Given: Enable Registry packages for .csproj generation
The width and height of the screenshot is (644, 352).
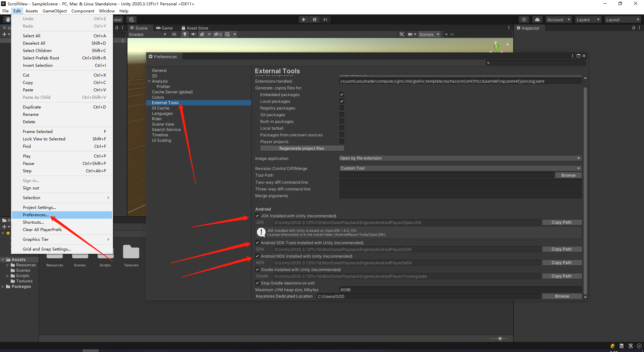Looking at the screenshot, I should click(341, 108).
